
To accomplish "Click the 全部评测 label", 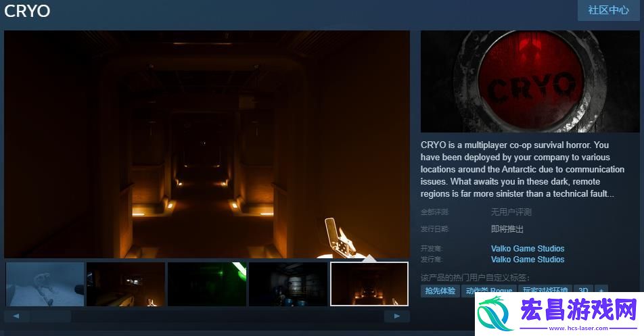I will (x=434, y=212).
